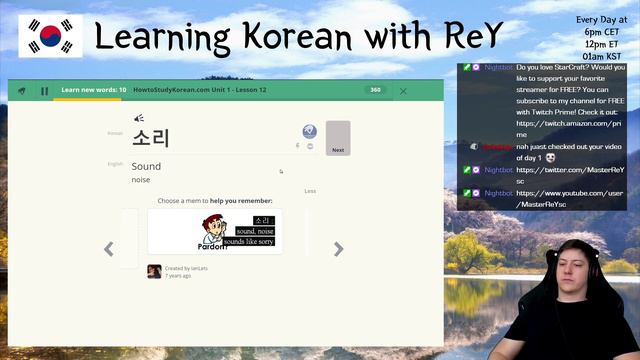The image size is (640, 360).
Task: Click the skull emote in chat message
Action: pos(550,158)
